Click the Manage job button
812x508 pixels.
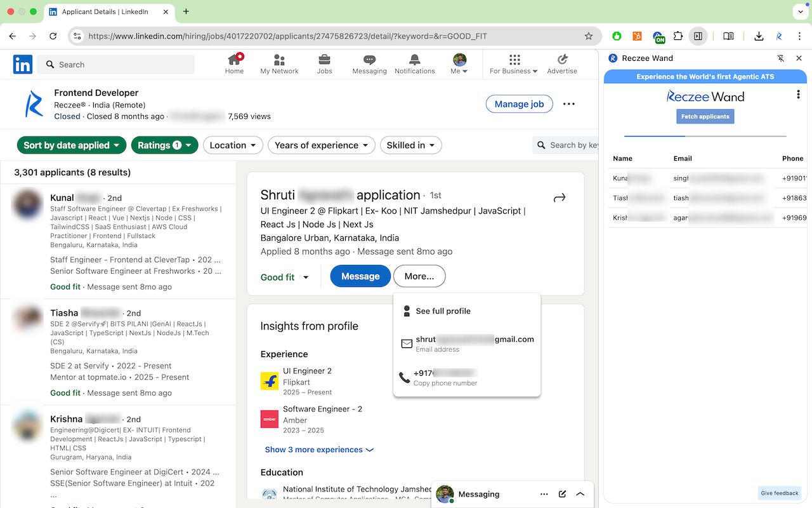point(519,104)
